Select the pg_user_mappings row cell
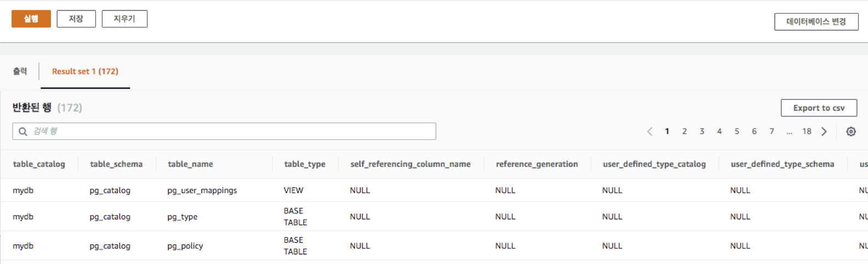 [x=202, y=190]
